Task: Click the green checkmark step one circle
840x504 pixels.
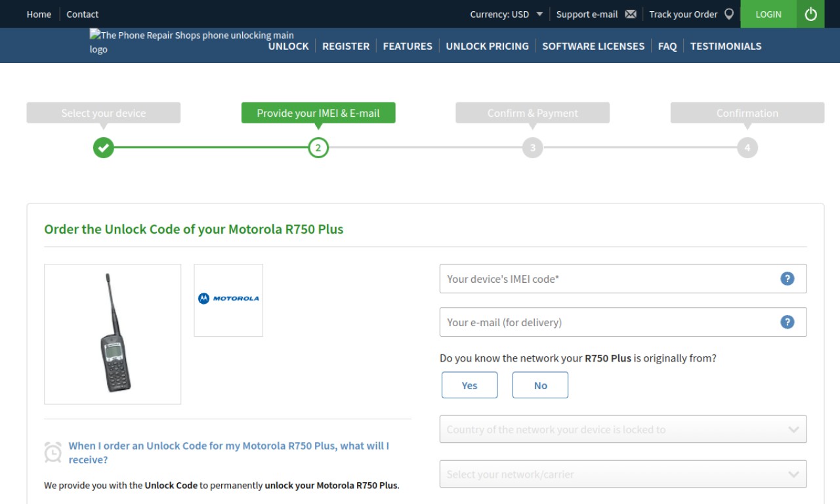Action: 103,148
